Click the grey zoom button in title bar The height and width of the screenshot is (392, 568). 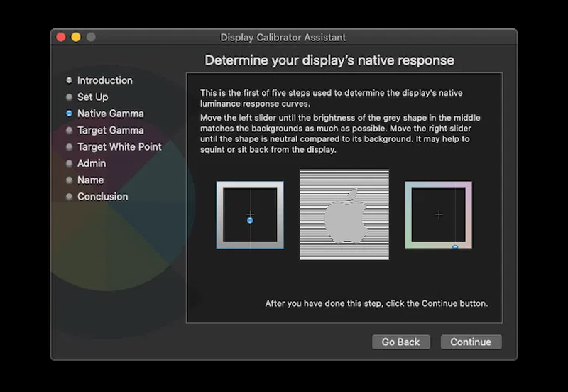pyautogui.click(x=91, y=37)
